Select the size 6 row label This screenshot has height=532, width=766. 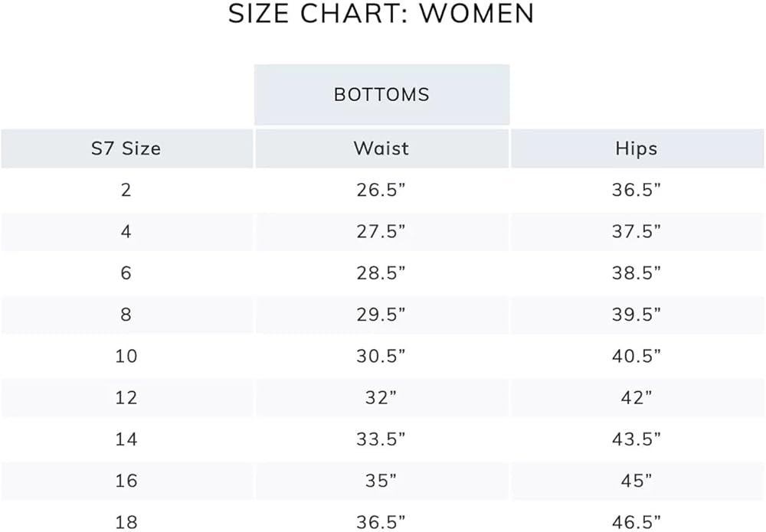tap(126, 273)
